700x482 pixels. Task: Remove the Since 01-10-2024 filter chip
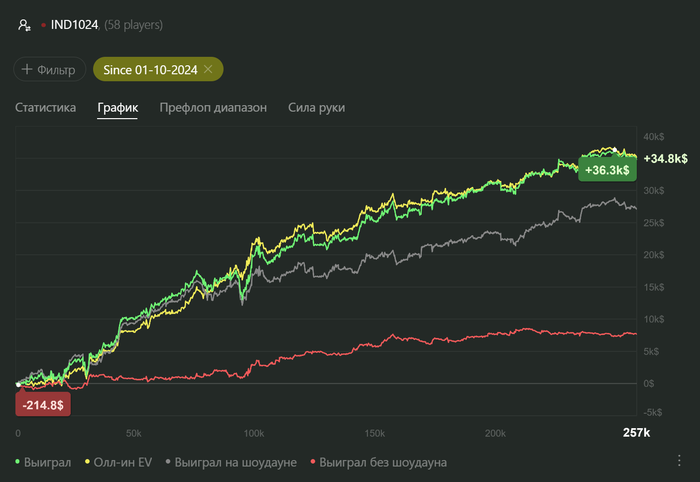point(208,69)
